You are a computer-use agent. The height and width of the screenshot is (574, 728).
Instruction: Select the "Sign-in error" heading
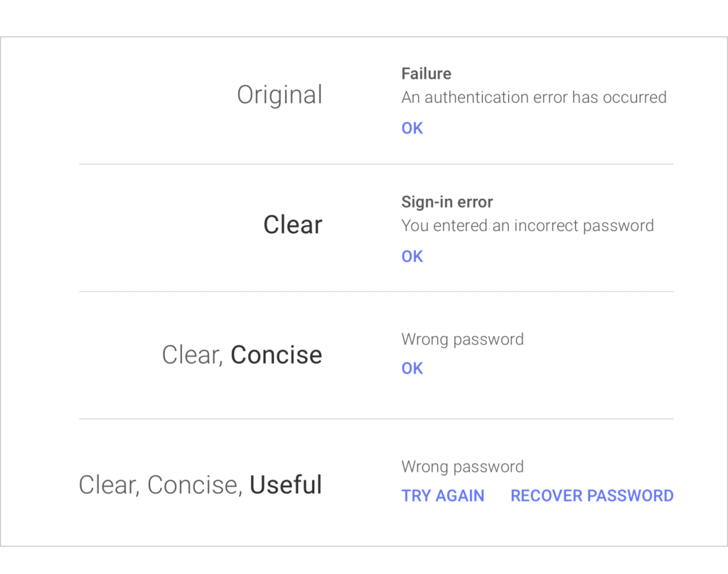pyautogui.click(x=446, y=202)
